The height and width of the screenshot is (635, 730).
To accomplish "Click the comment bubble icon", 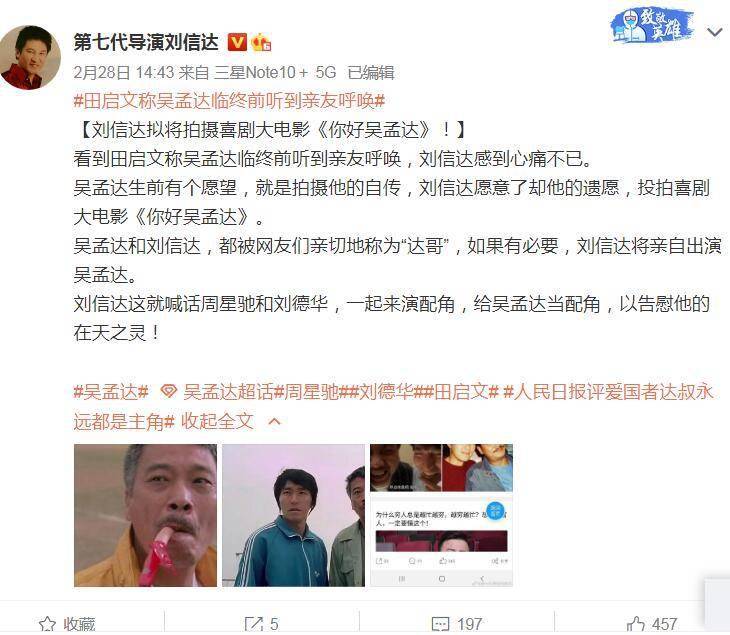I will (440, 624).
